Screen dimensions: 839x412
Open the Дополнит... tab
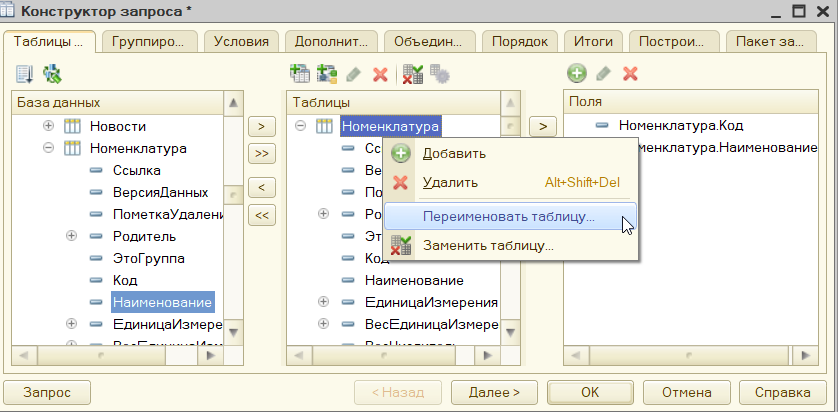click(331, 42)
